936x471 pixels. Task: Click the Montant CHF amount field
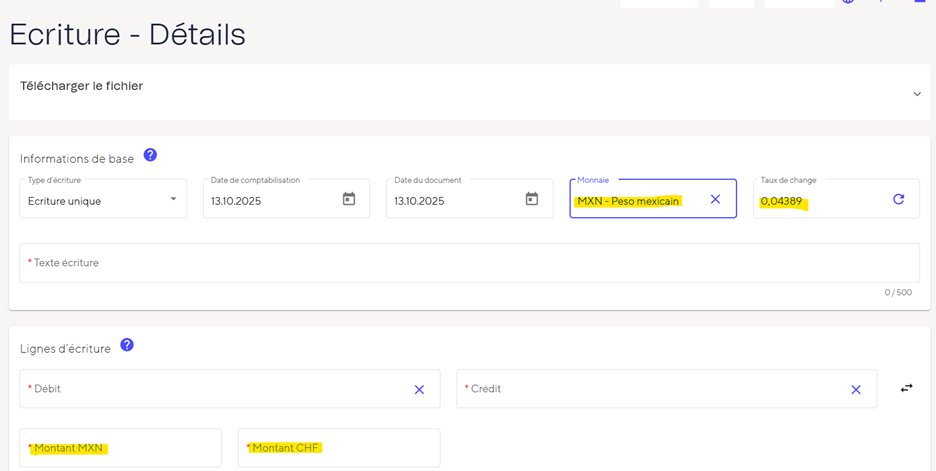(338, 448)
